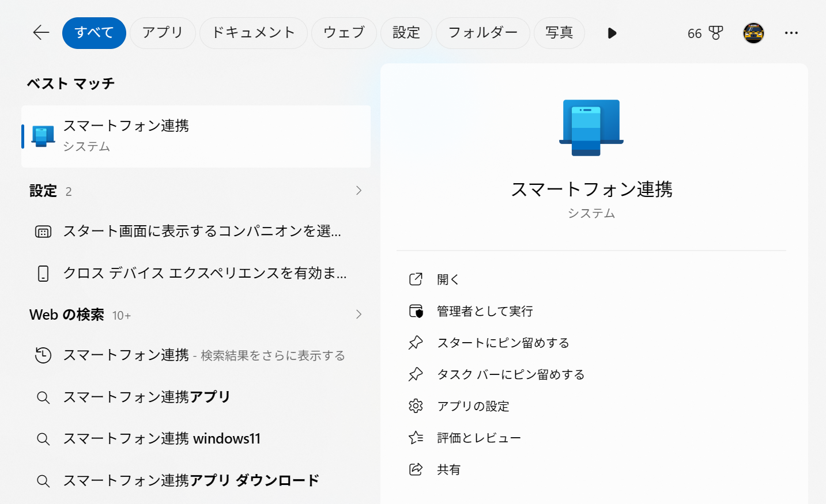This screenshot has width=826, height=504.
Task: Expand the 設定 results section chevron
Action: [x=359, y=191]
